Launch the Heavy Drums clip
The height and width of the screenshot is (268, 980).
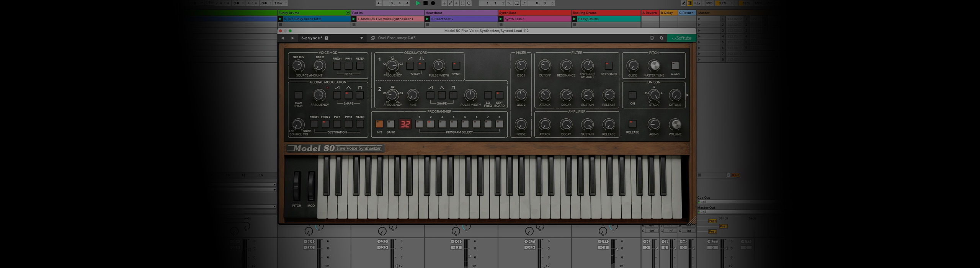(574, 19)
